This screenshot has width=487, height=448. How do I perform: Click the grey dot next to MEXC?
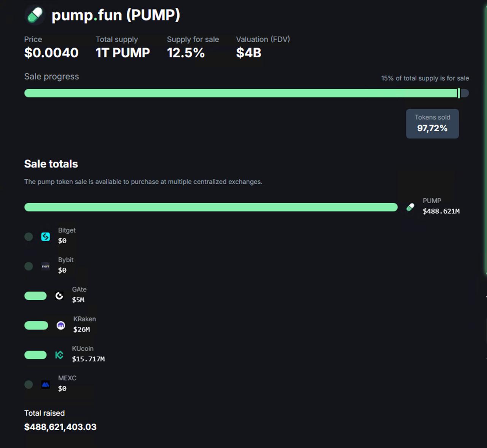pyautogui.click(x=29, y=384)
